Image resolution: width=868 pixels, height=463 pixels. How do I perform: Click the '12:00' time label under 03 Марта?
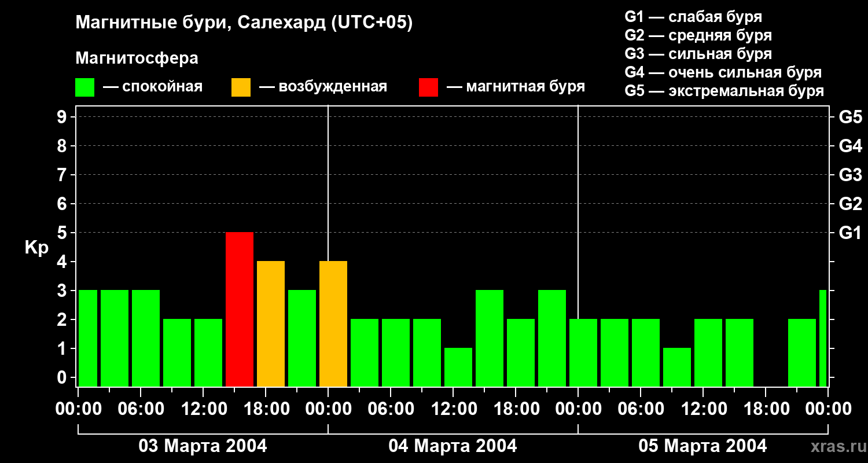[x=203, y=409]
